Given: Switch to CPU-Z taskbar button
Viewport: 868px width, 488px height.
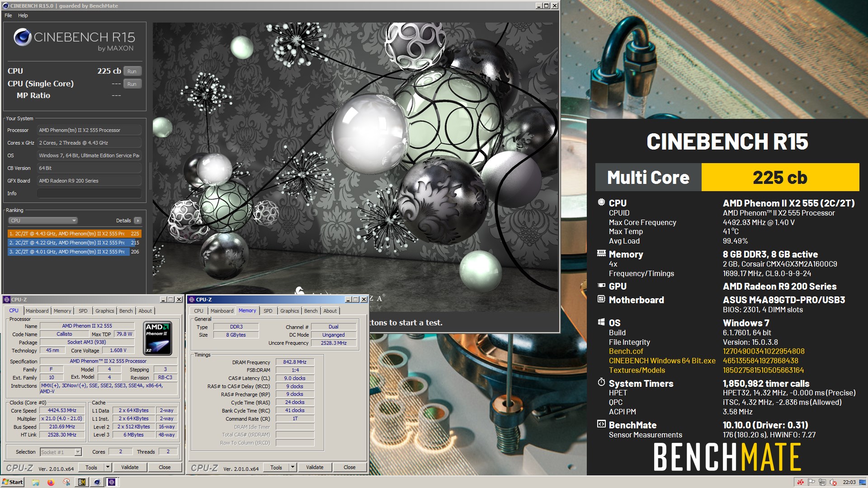Looking at the screenshot, I should click(x=112, y=483).
